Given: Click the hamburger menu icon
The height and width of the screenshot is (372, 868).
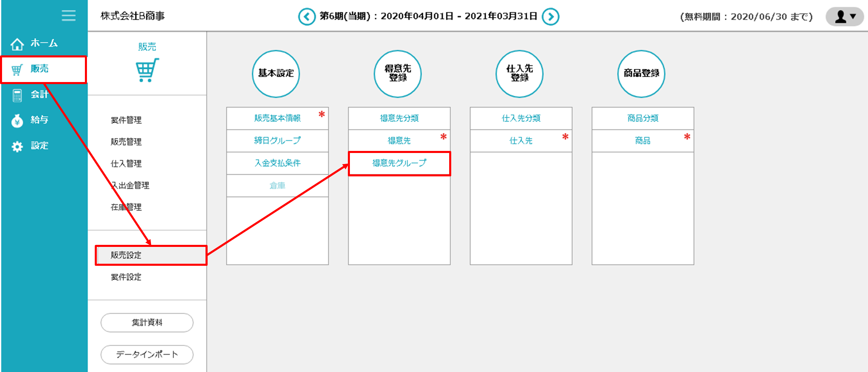Looking at the screenshot, I should coord(69,16).
